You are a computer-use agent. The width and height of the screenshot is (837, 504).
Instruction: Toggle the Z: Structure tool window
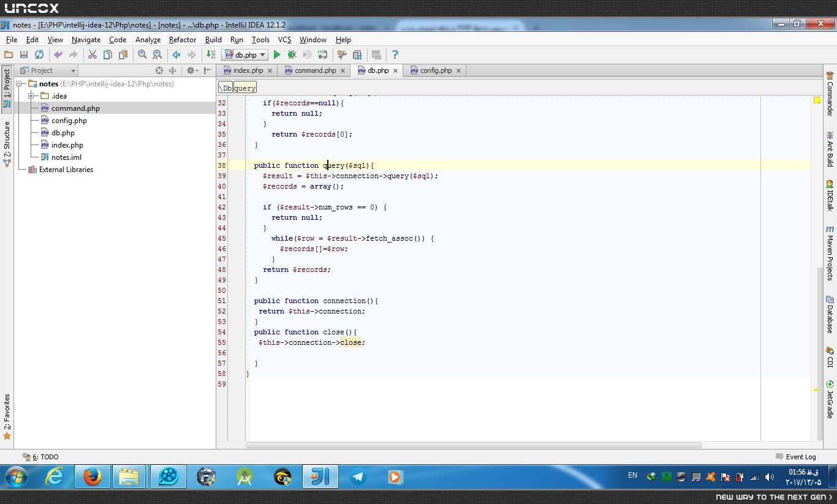pos(7,144)
